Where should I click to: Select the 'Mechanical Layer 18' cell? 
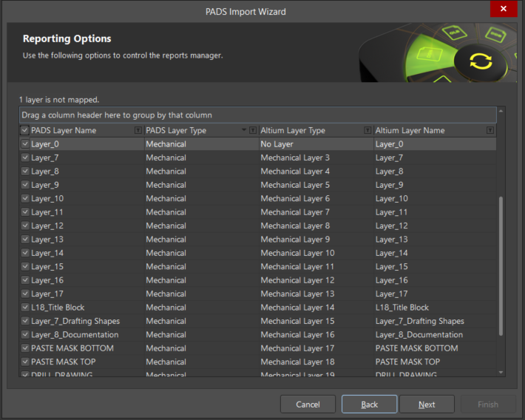(316, 362)
